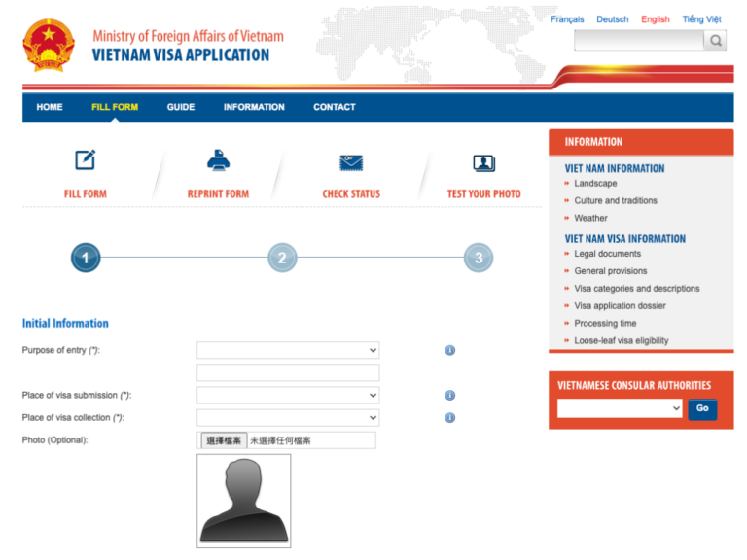Switch language to Tiếng Việt
Image resolution: width=747 pixels, height=560 pixels.
[701, 19]
